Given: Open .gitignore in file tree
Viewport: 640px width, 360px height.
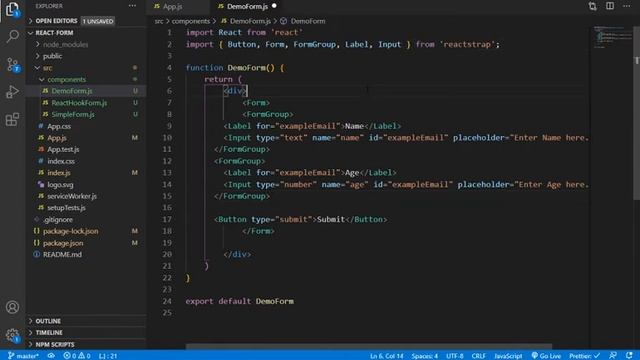Looking at the screenshot, I should click(58, 220).
